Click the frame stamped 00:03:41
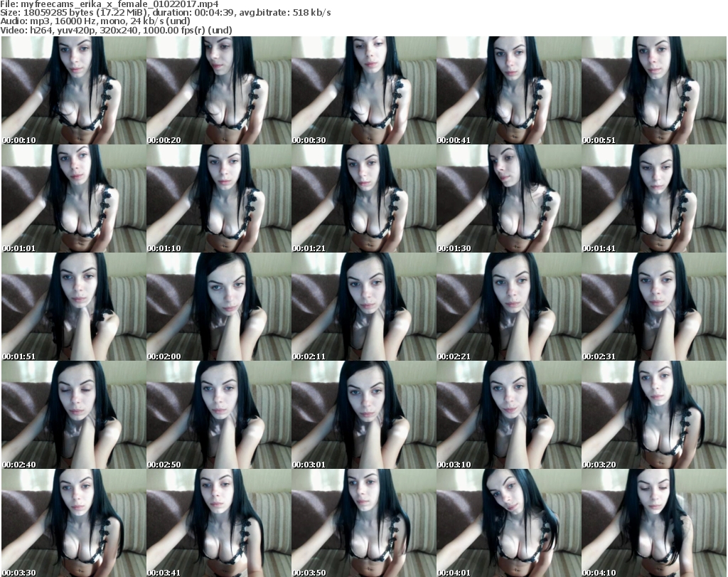The image size is (728, 577). click(219, 523)
